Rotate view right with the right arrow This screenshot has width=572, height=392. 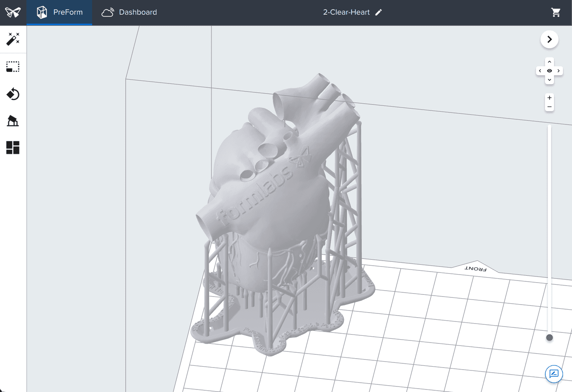click(x=558, y=71)
